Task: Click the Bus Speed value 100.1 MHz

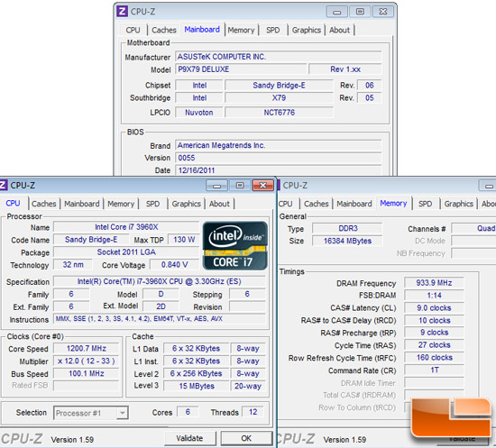Action: (87, 373)
